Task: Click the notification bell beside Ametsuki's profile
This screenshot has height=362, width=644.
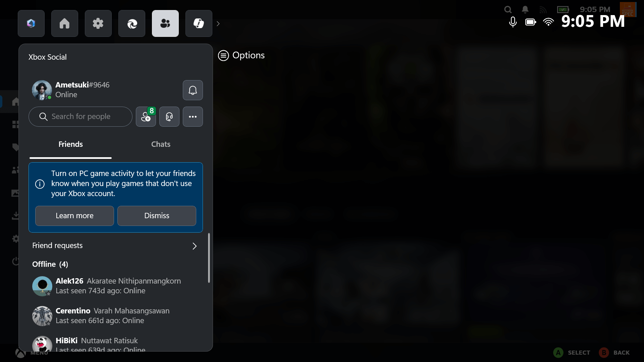Action: pos(193,90)
